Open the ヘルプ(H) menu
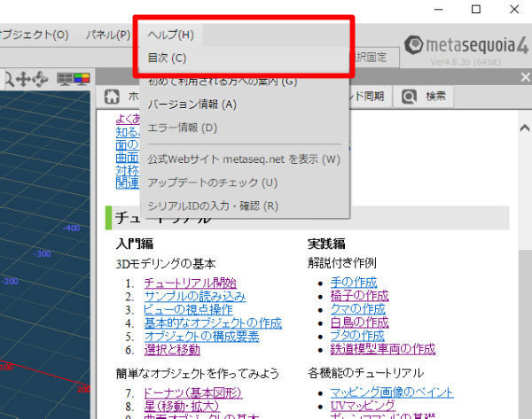The width and height of the screenshot is (532, 419). 170,35
